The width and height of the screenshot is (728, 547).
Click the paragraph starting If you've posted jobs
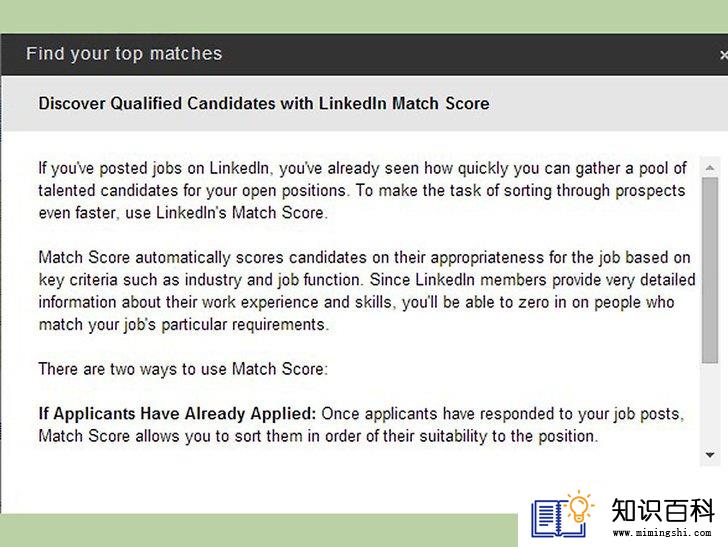pos(363,190)
